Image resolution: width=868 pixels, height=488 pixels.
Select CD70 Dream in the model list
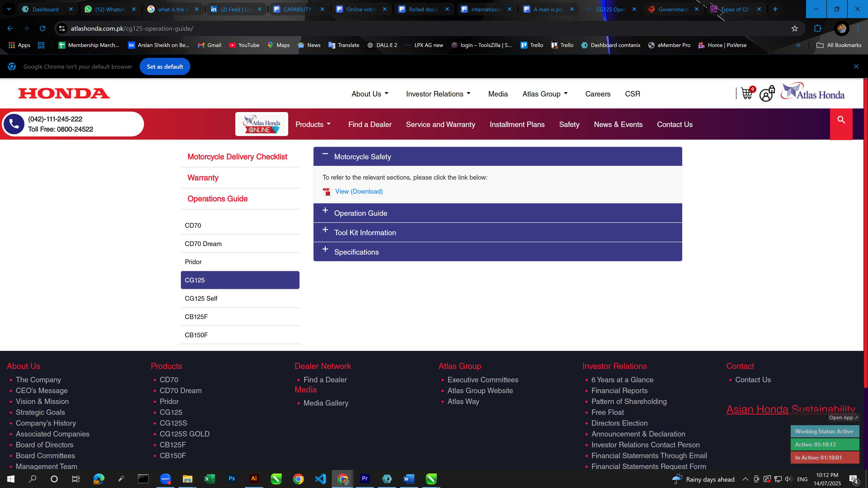pyautogui.click(x=240, y=244)
